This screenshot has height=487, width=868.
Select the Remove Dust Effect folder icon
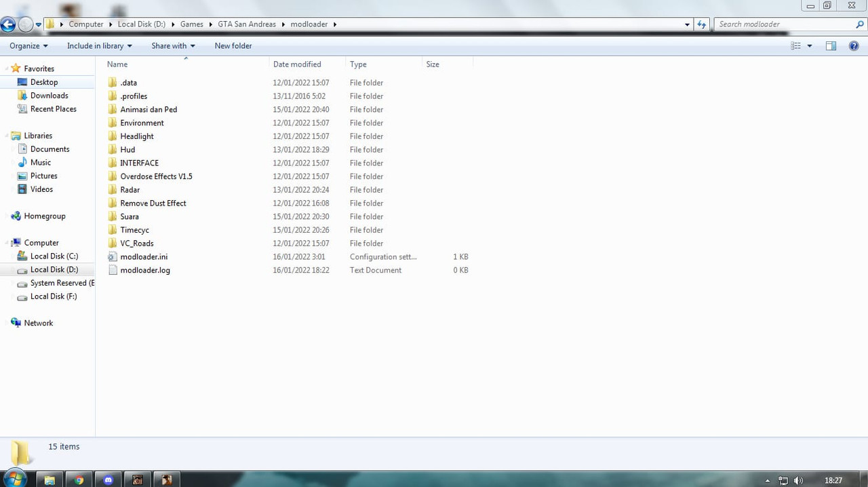(113, 203)
